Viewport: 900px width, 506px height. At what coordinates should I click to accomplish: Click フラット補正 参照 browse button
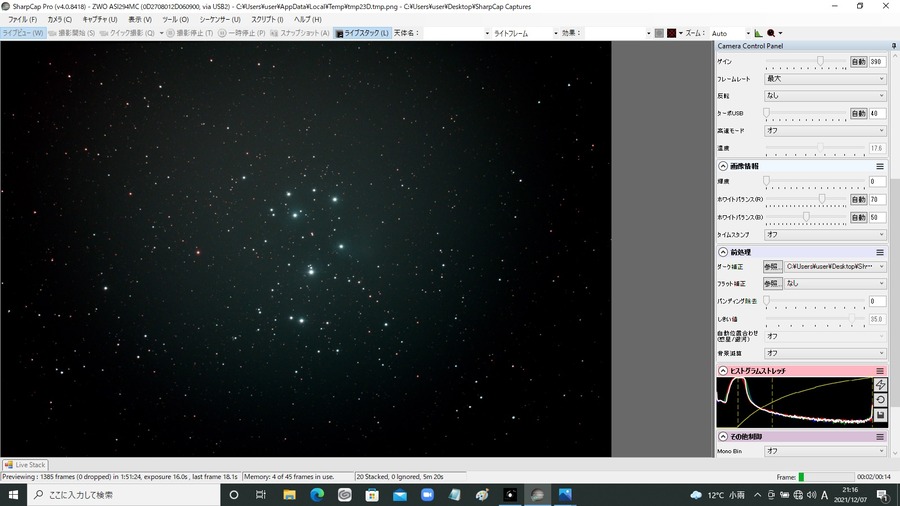point(773,283)
